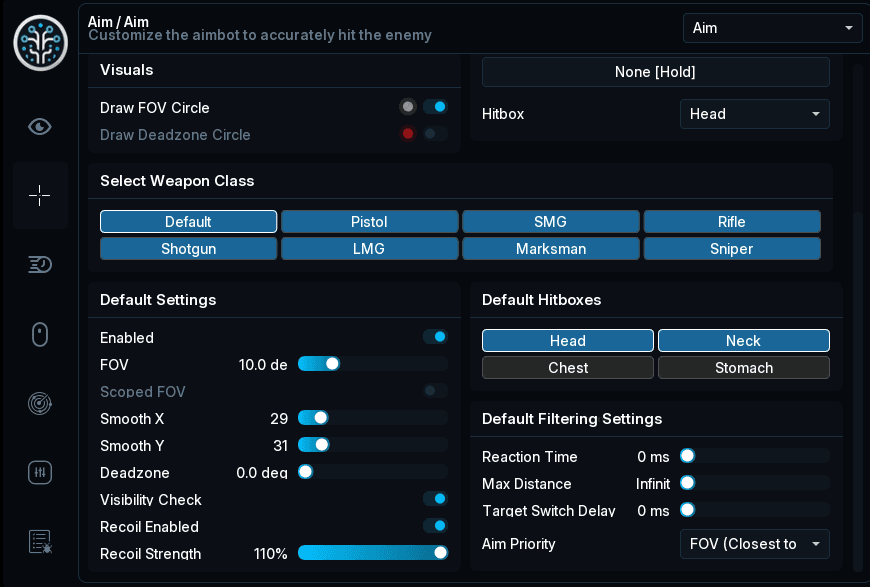Open the mouse icon section in sidebar
Screen dimensions: 870x587
(x=40, y=335)
